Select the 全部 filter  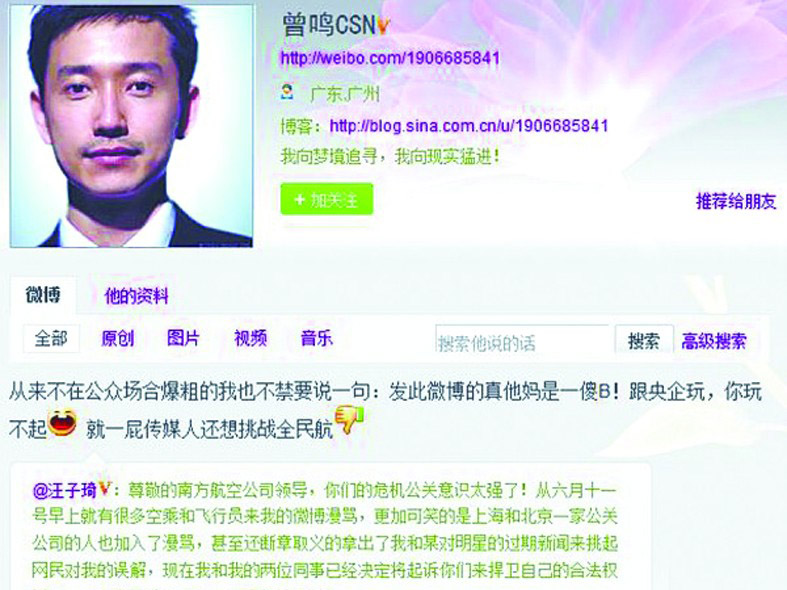(51, 338)
